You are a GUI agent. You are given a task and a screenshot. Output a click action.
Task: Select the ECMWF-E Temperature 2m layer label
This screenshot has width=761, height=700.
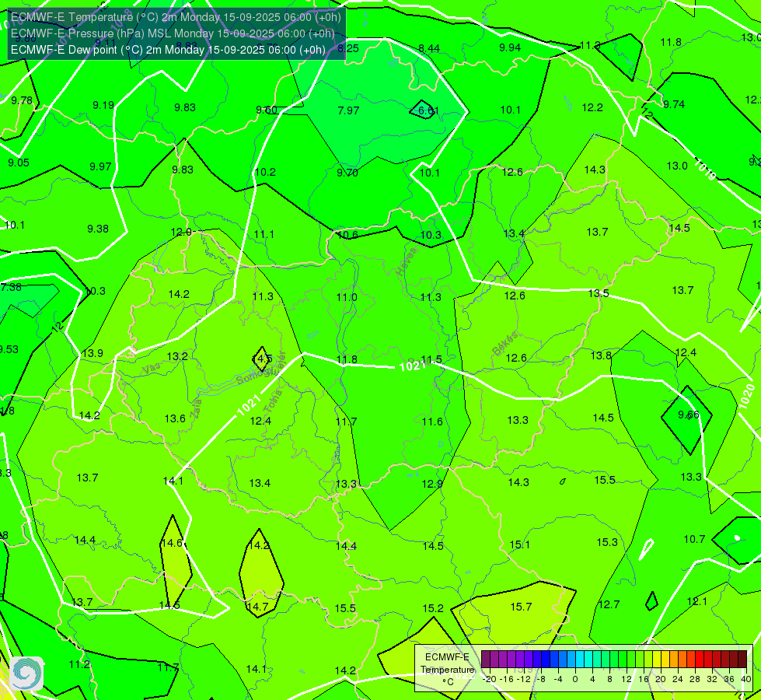[176, 17]
